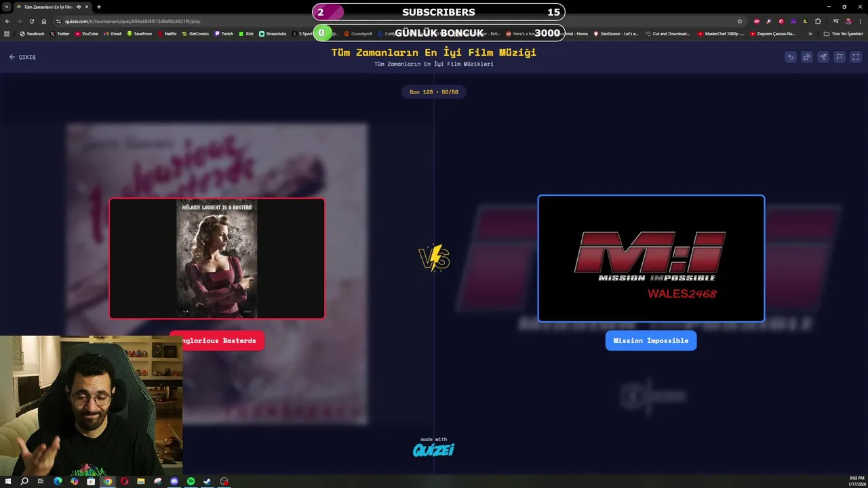
Task: Open the Twitch bookmark
Action: point(224,33)
